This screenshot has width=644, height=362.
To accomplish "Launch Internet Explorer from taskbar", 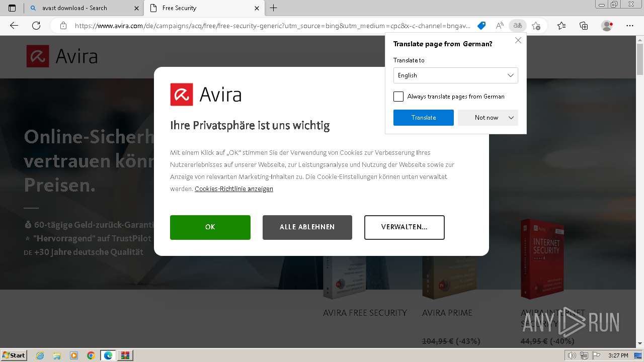I will click(40, 355).
